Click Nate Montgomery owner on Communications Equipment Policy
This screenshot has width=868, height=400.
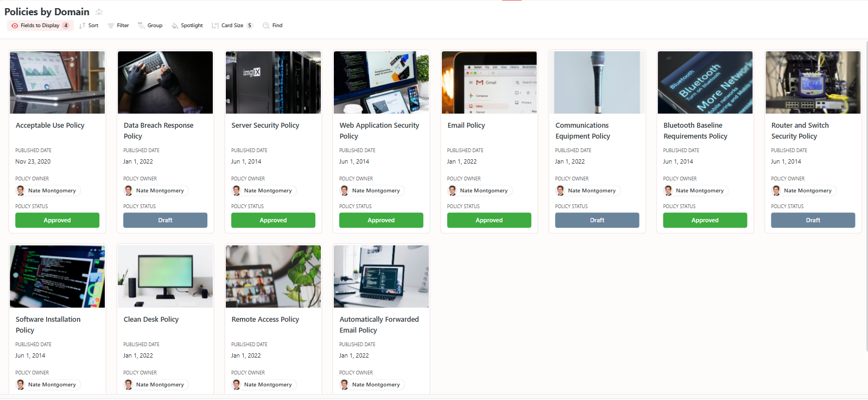[588, 191]
